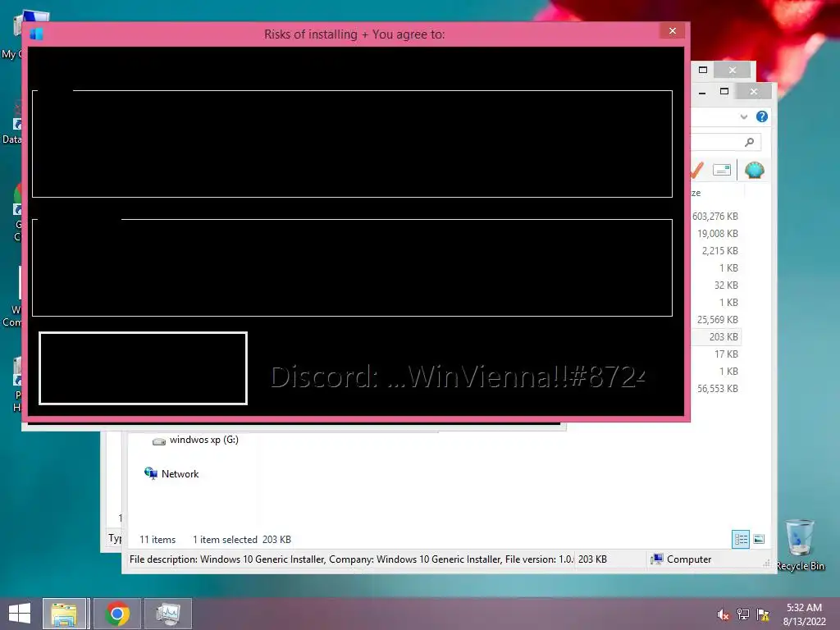Expand the File Explorer ribbon chevron

pos(743,116)
